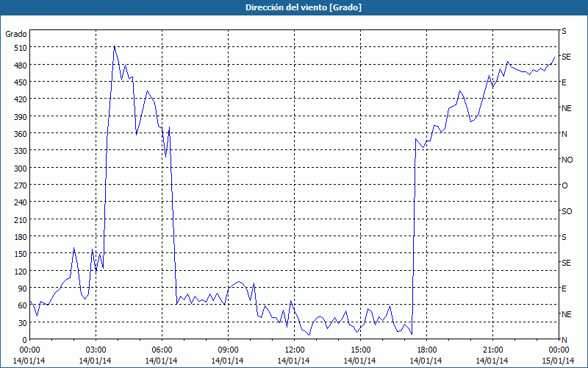Click the 15:00 time label
This screenshot has height=368, width=588.
(360, 350)
